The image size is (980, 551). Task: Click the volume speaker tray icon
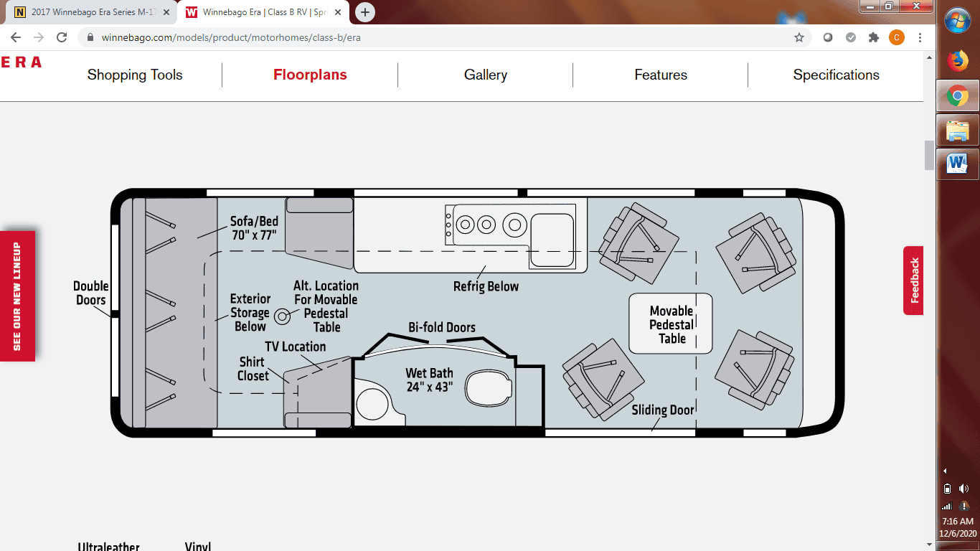[963, 489]
